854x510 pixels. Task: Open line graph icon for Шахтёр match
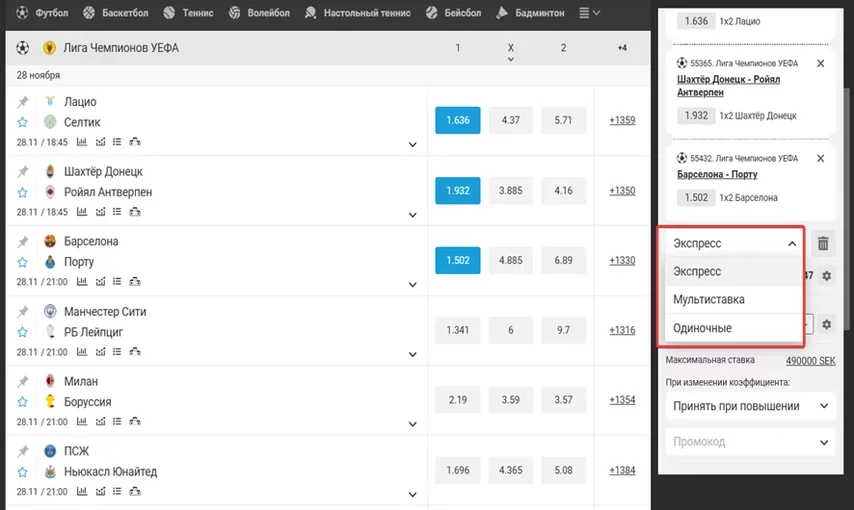click(x=100, y=211)
